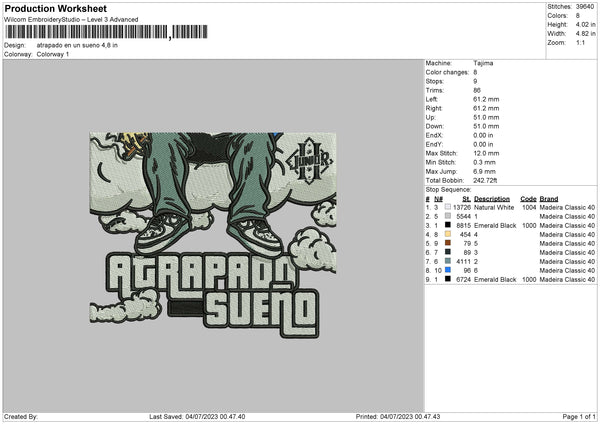Viewport: 600px width, 424px height.
Task: Click Emerald Black description in stop 3
Action: (x=495, y=225)
